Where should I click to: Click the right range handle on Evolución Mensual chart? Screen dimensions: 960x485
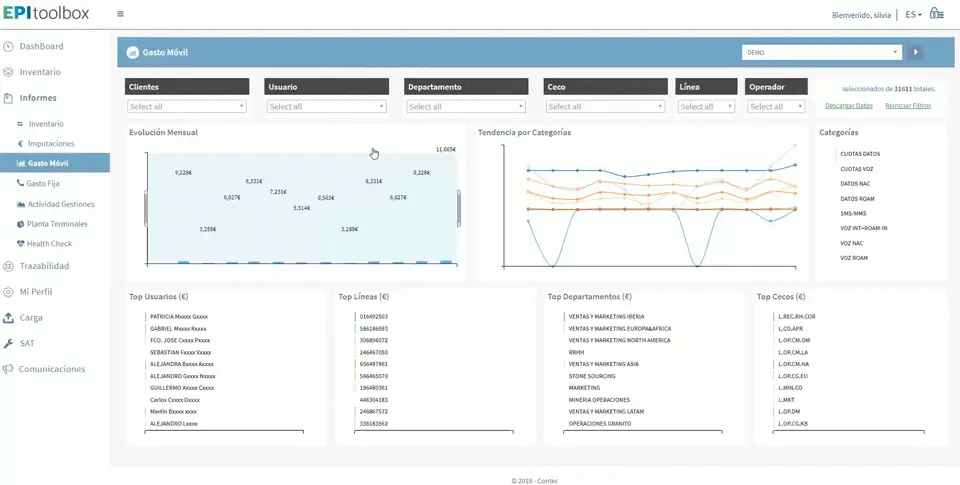[459, 208]
